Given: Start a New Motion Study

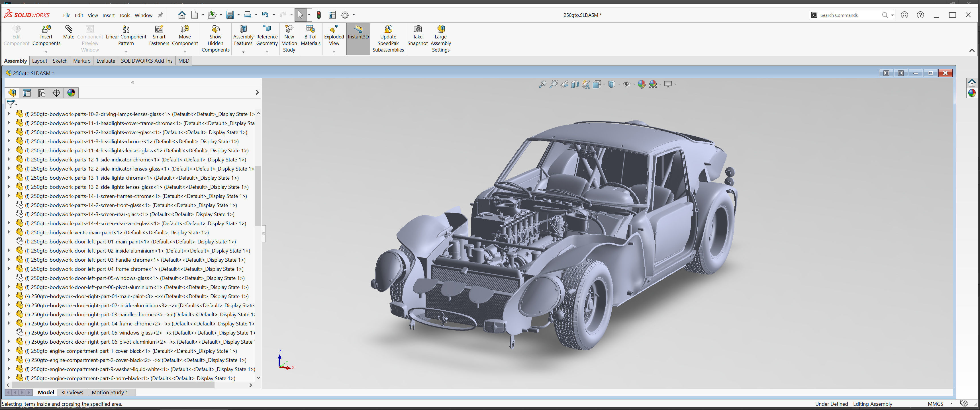Looking at the screenshot, I should click(x=289, y=39).
